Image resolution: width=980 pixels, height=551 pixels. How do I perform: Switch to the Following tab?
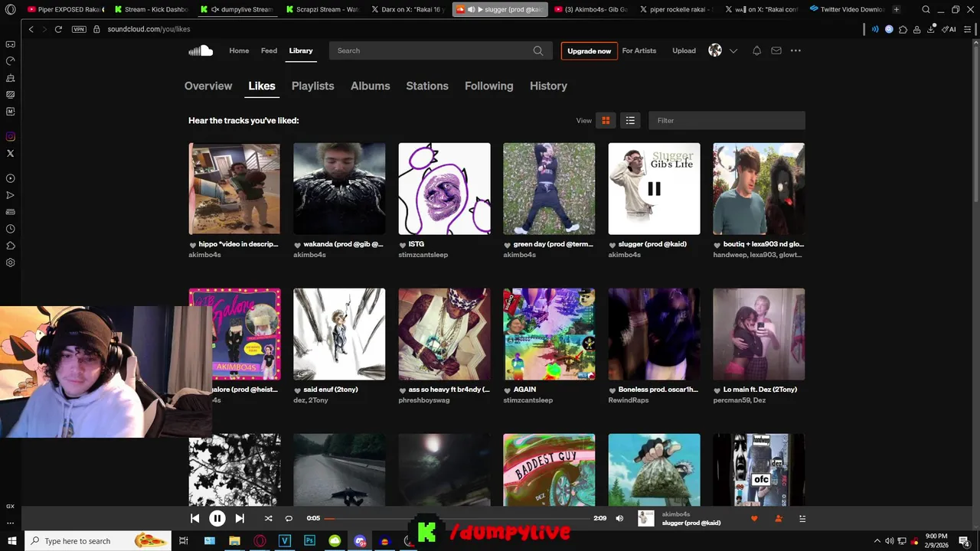tap(488, 86)
